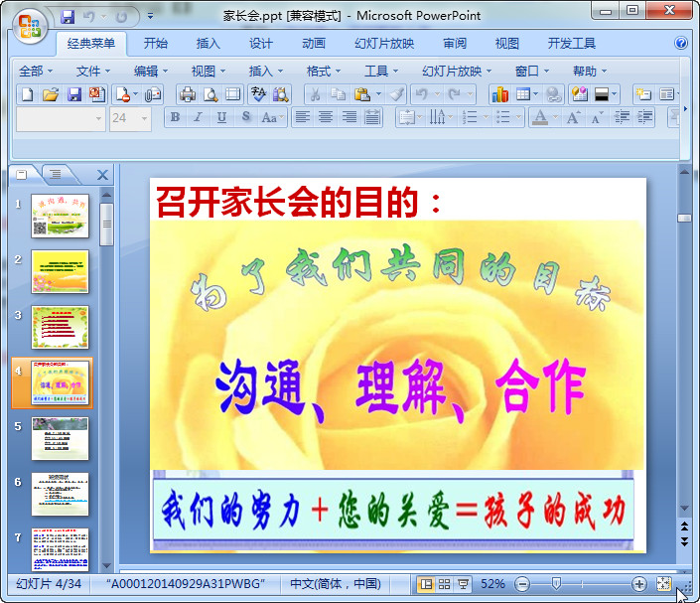700x603 pixels.
Task: Open Print Preview magnifier icon
Action: coord(210,94)
